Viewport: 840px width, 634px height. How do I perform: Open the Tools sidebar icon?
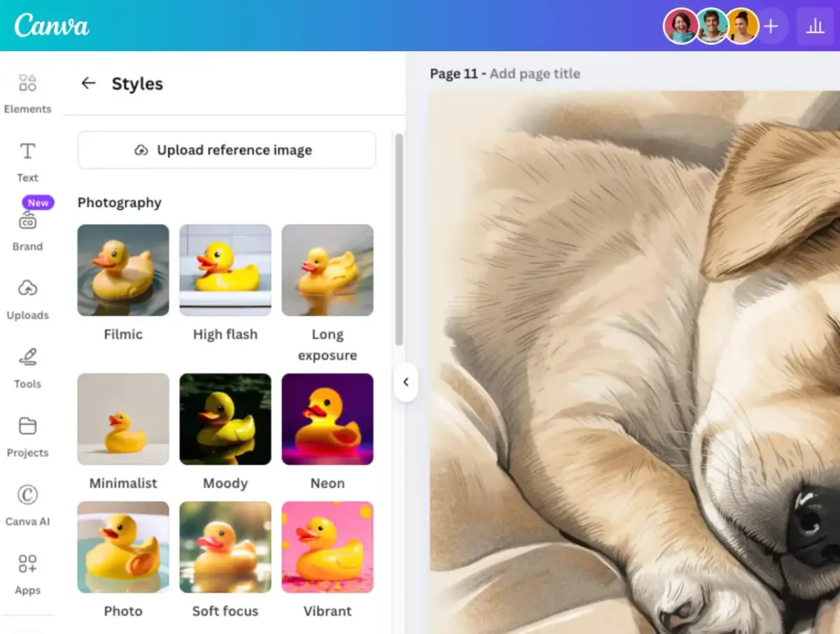27,358
